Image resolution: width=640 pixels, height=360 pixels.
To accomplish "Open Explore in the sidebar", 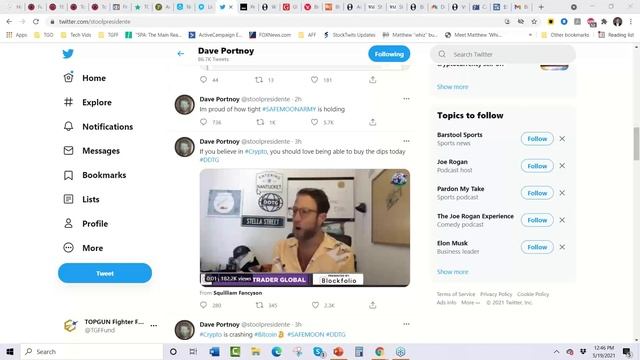I will tap(87, 102).
